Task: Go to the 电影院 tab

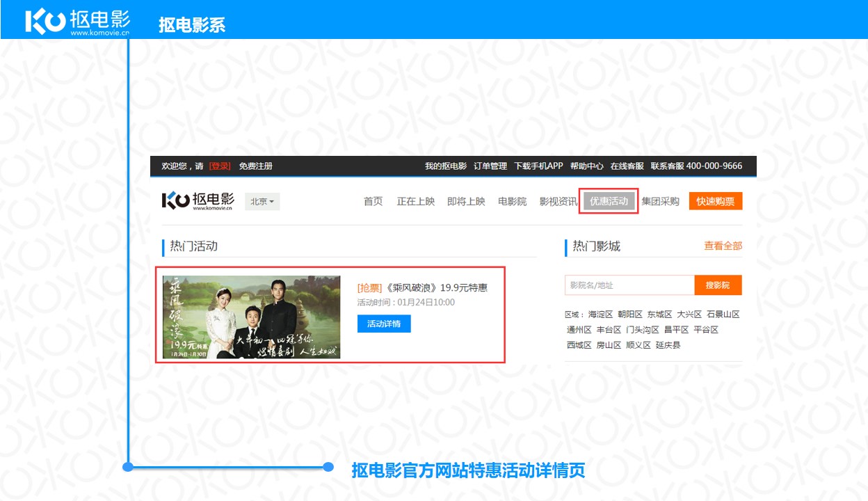Action: pos(513,202)
